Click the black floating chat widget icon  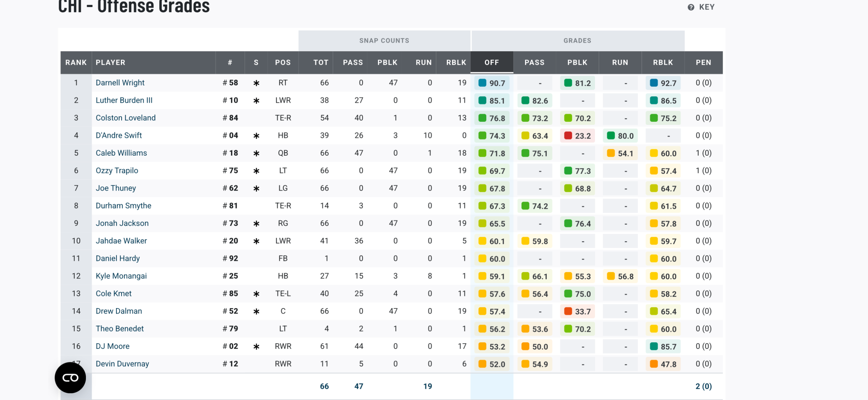coord(70,378)
